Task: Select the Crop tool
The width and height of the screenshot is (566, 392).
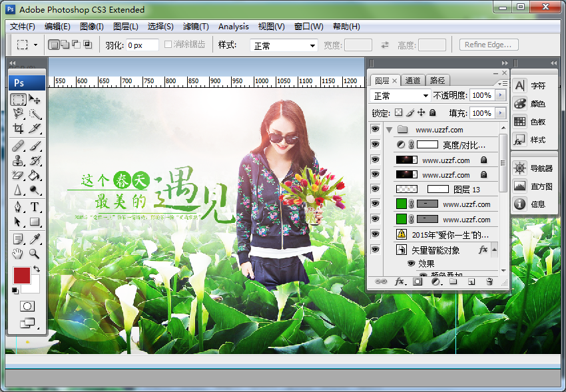Action: coord(19,128)
